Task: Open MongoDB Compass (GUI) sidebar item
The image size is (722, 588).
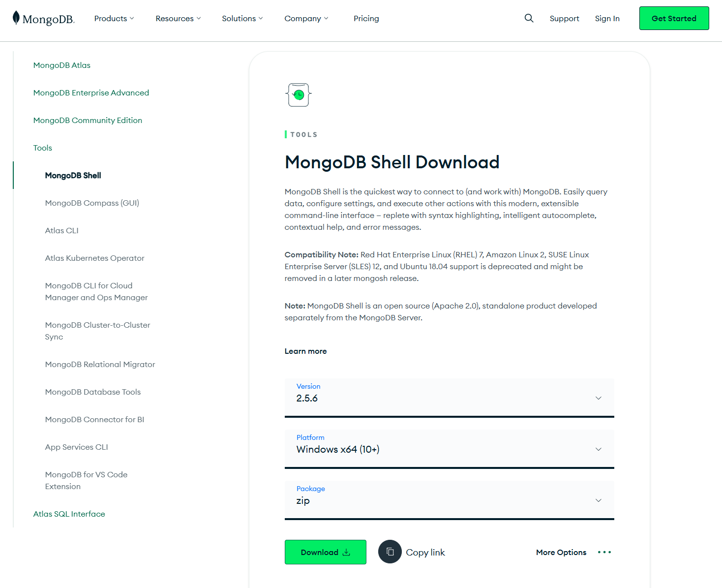Action: 92,203
